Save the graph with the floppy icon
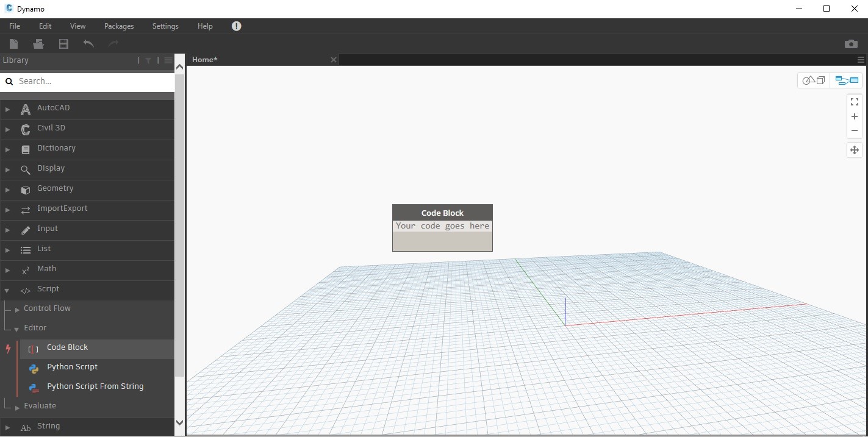The image size is (868, 437). (x=63, y=43)
